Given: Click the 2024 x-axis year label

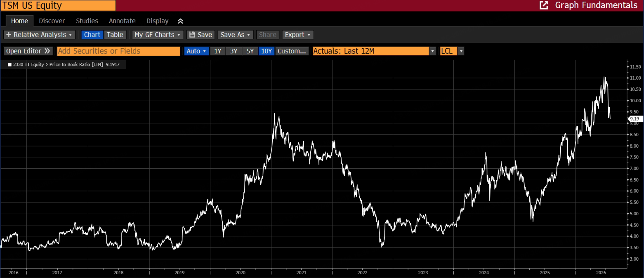Looking at the screenshot, I should coord(484,273).
